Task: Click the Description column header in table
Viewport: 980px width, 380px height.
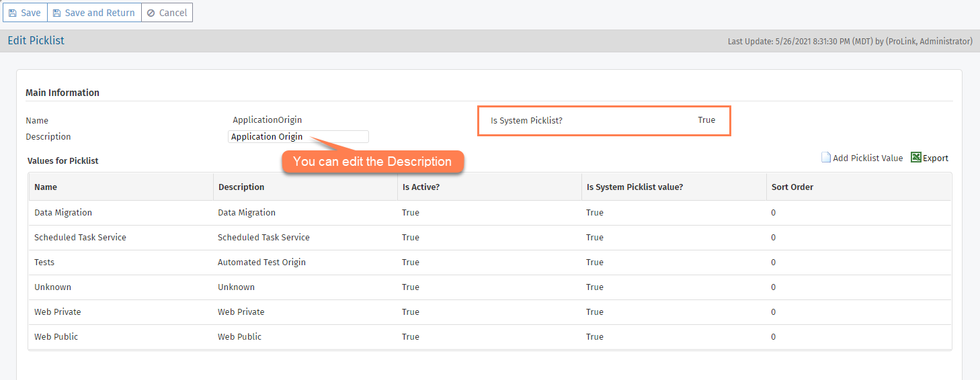Action: pos(241,187)
